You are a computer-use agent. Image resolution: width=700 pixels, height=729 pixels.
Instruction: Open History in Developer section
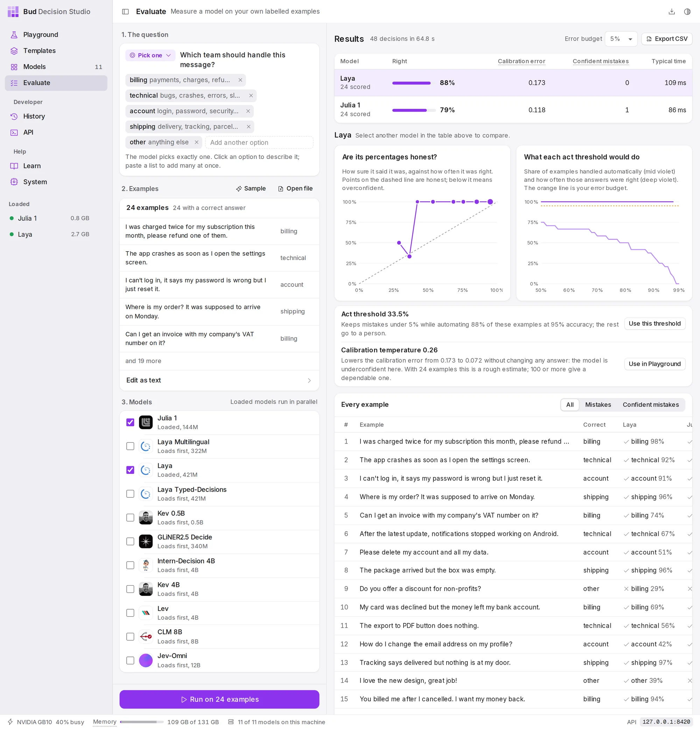pyautogui.click(x=56, y=116)
